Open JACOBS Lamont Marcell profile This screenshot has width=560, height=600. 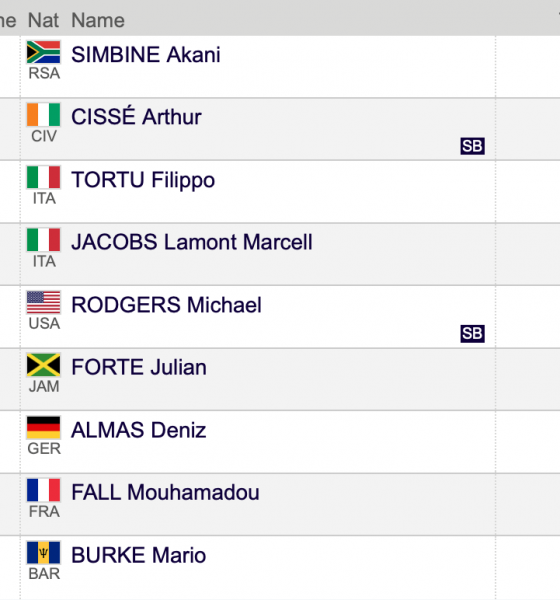[192, 242]
